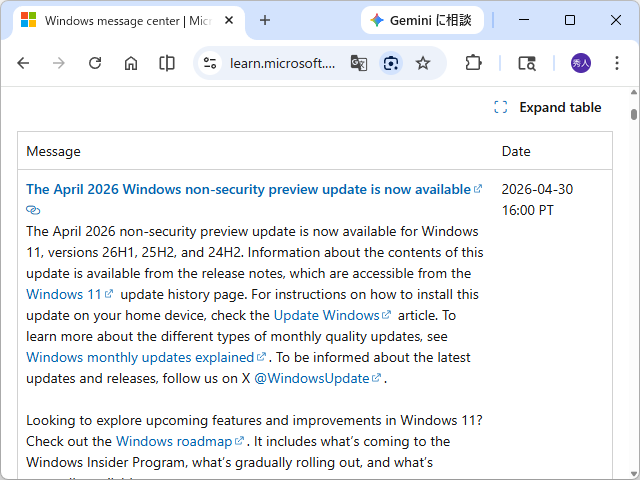Open the Windows 11 update history link

coord(69,294)
